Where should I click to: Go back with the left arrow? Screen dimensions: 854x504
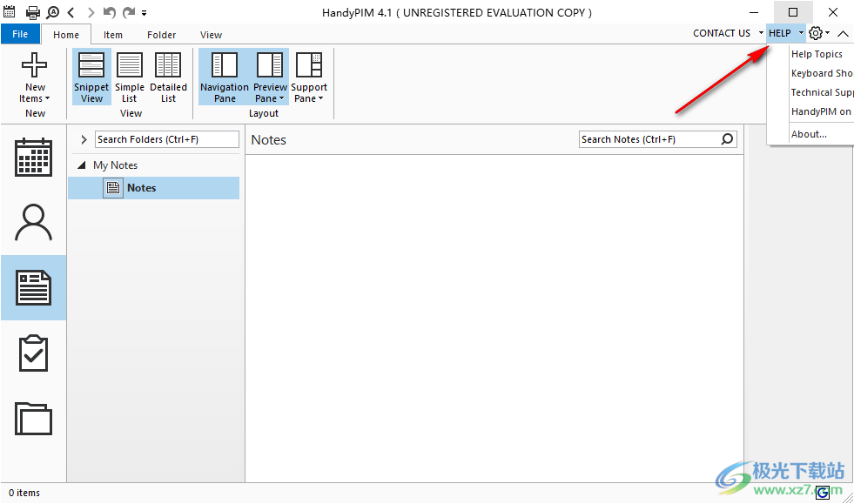pyautogui.click(x=71, y=12)
